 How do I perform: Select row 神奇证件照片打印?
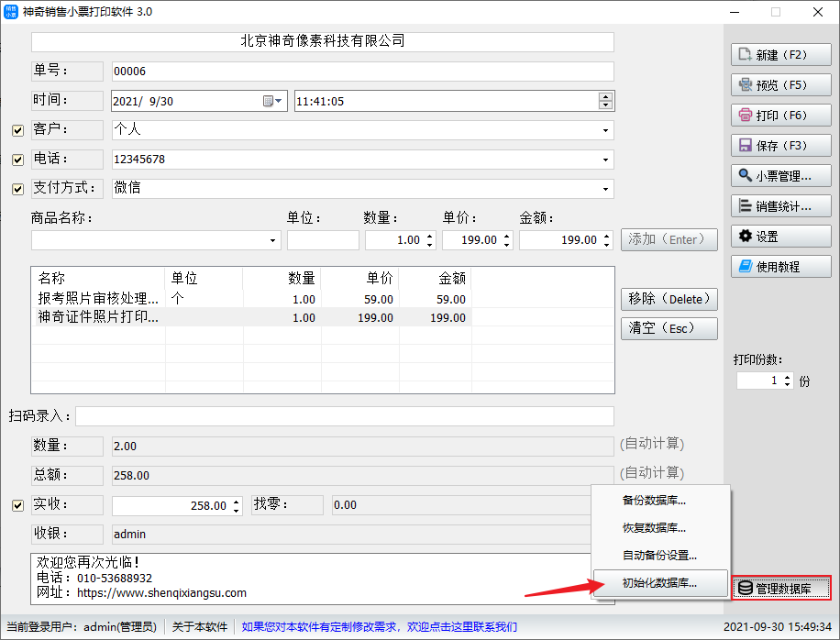coord(252,317)
